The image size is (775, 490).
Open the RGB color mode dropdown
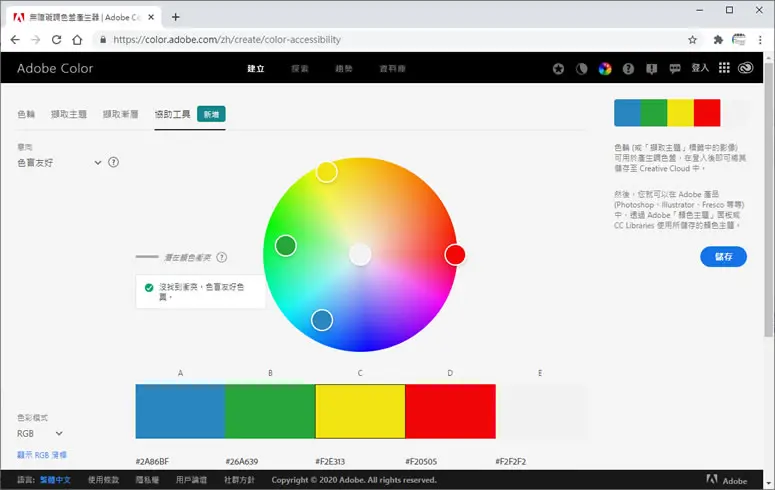coord(40,434)
